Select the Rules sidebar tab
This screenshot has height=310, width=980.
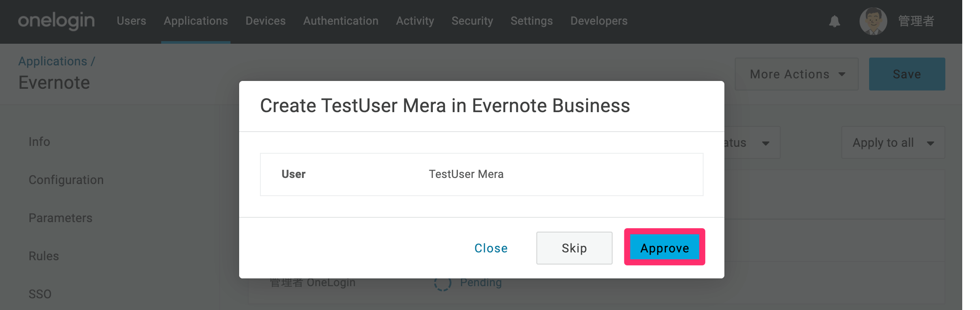[x=44, y=256]
